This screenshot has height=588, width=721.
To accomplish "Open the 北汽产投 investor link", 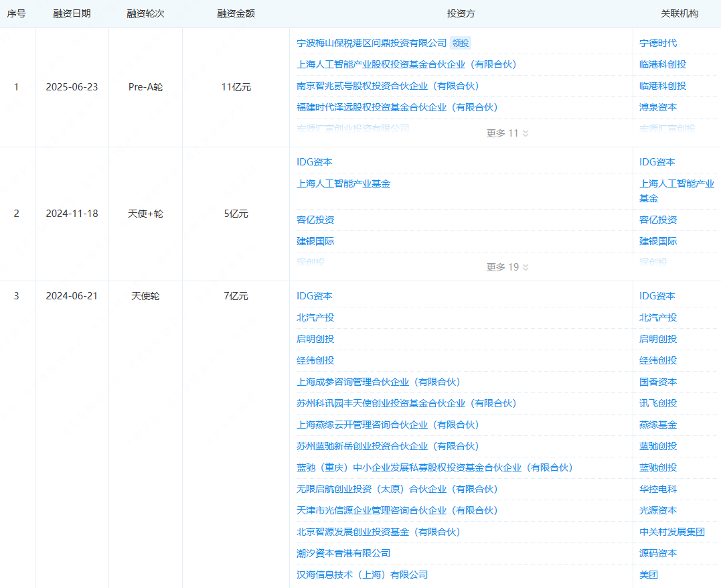I will pos(315,317).
